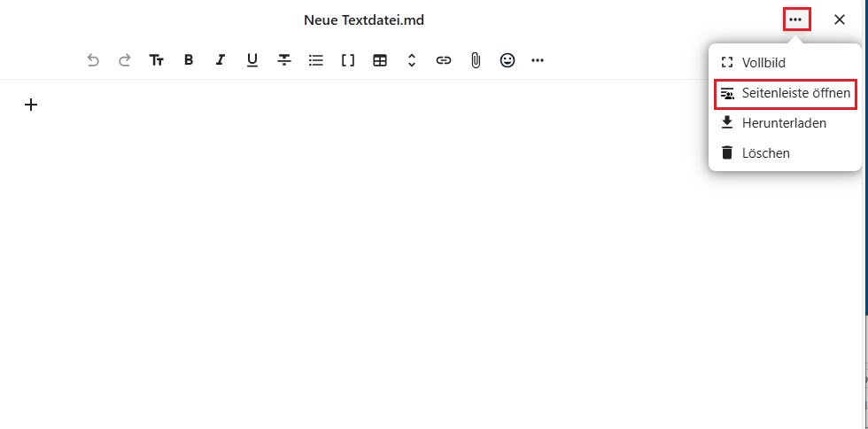This screenshot has width=868, height=429.
Task: Open the heading style (Tt) menu
Action: [157, 60]
